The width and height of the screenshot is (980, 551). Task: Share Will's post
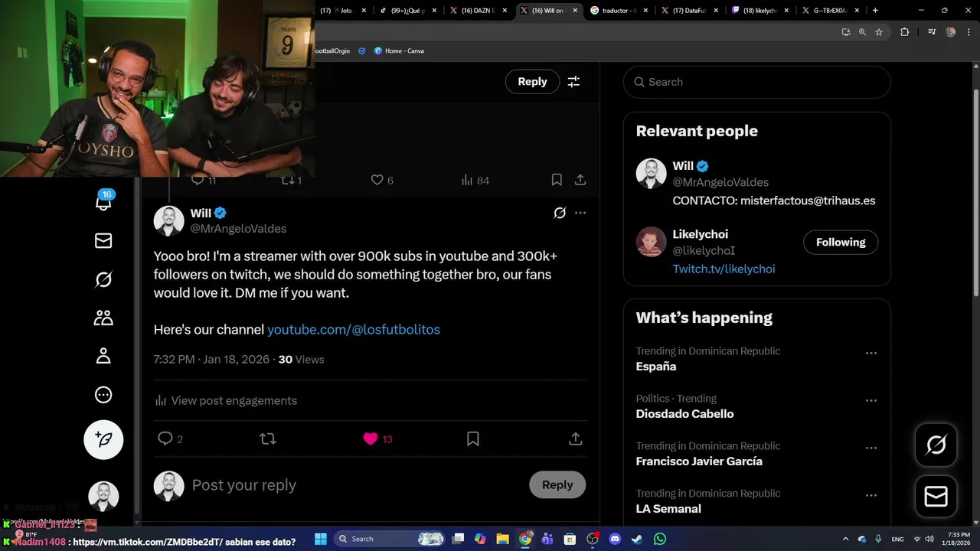click(x=576, y=439)
